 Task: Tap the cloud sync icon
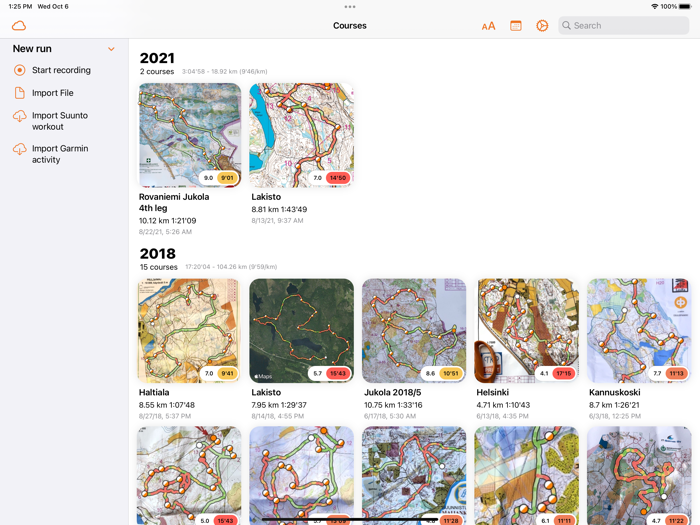[19, 26]
